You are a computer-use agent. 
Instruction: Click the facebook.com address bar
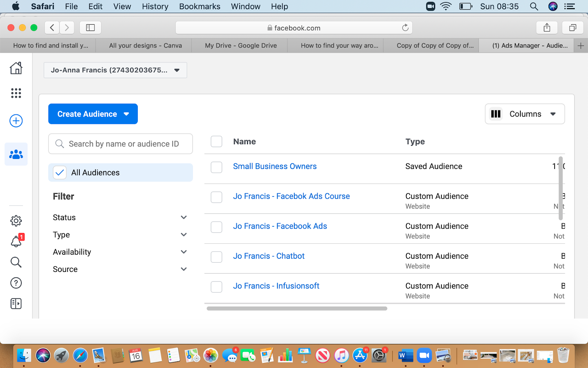[294, 28]
